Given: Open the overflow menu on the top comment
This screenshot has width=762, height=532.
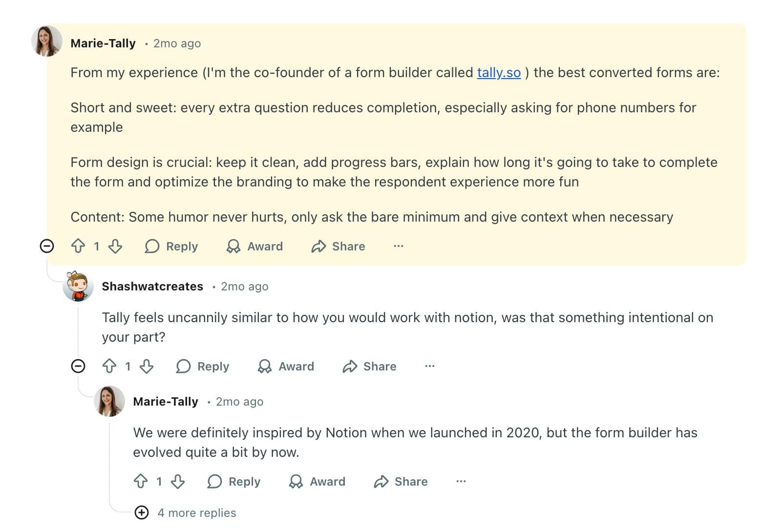Looking at the screenshot, I should coord(398,246).
